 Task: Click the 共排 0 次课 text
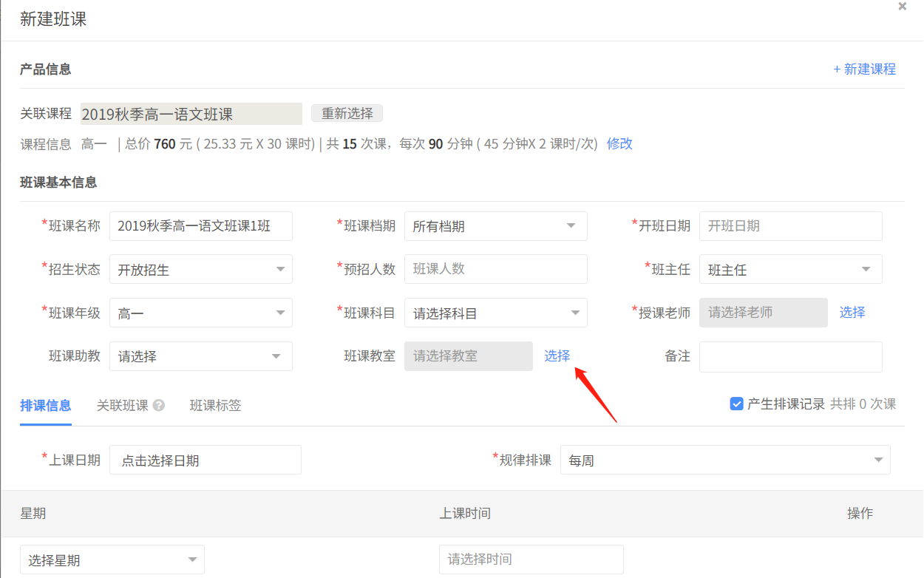pos(863,404)
